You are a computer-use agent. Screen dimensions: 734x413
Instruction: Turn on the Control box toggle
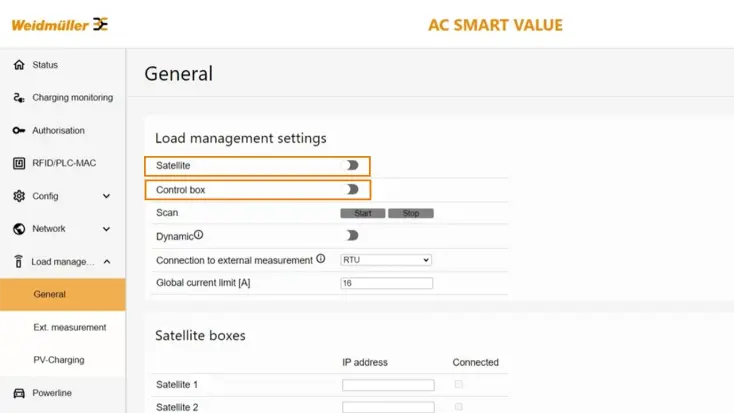click(x=352, y=189)
